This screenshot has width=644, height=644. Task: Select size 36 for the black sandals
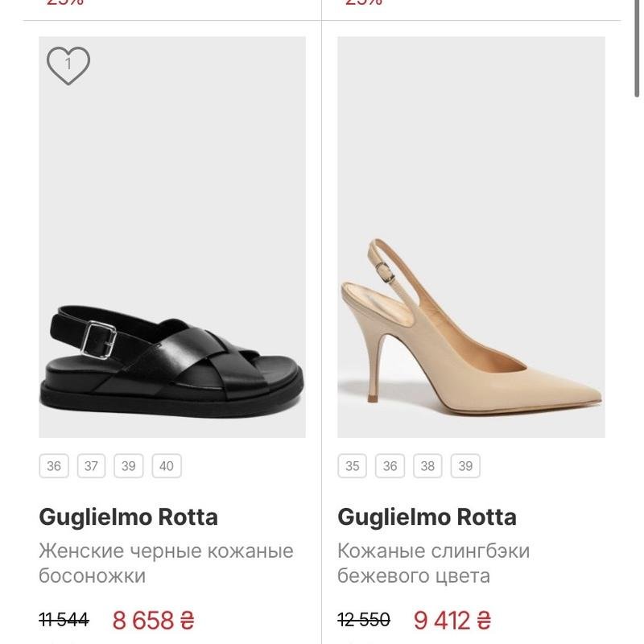click(x=53, y=466)
